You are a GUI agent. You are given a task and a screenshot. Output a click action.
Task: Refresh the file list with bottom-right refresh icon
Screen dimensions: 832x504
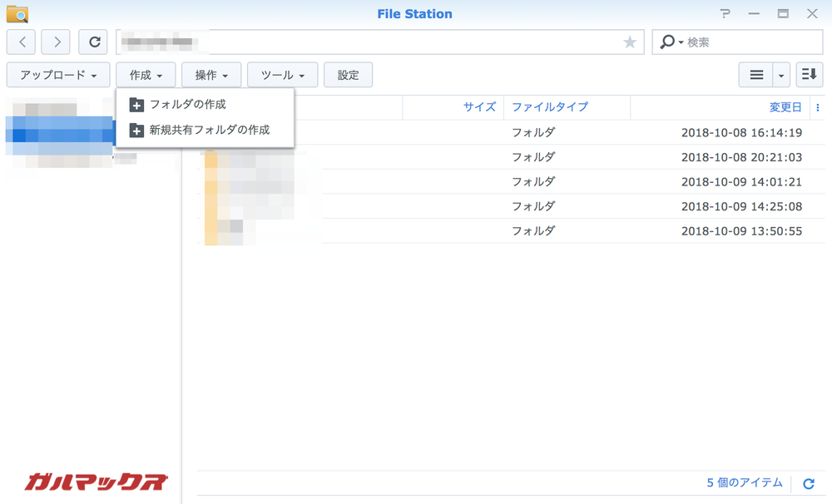tap(807, 483)
